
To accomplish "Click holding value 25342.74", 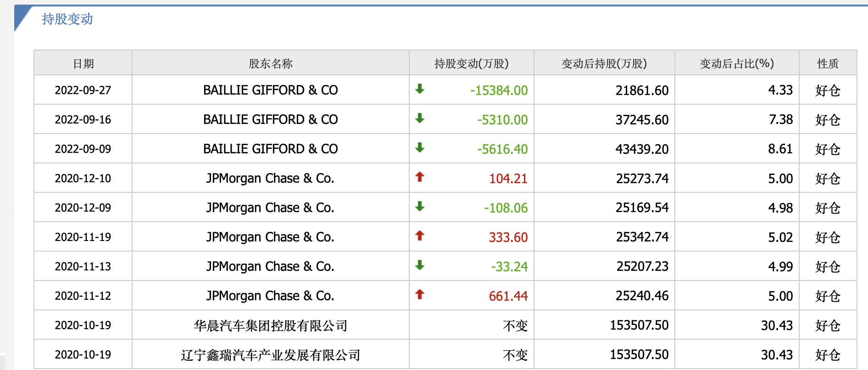I will pyautogui.click(x=642, y=237).
